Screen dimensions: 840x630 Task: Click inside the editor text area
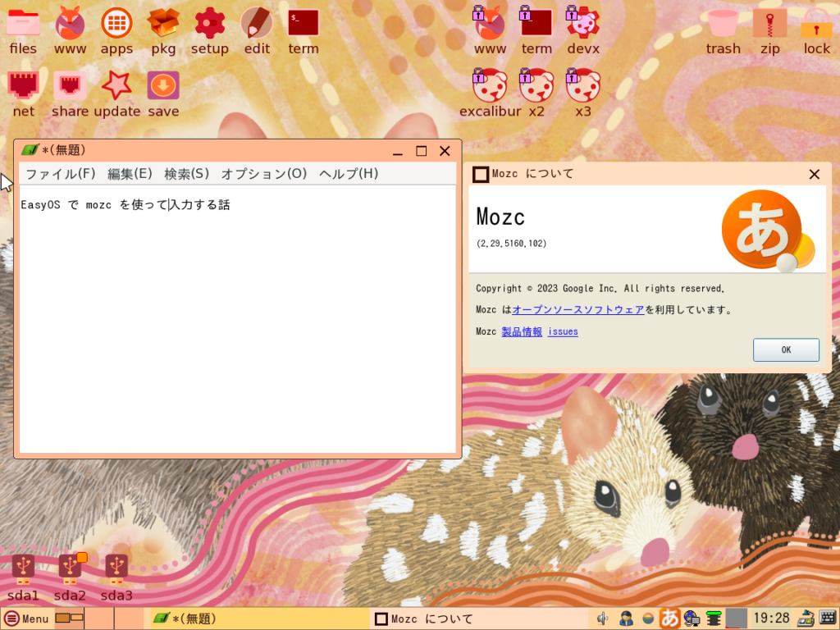pyautogui.click(x=237, y=319)
